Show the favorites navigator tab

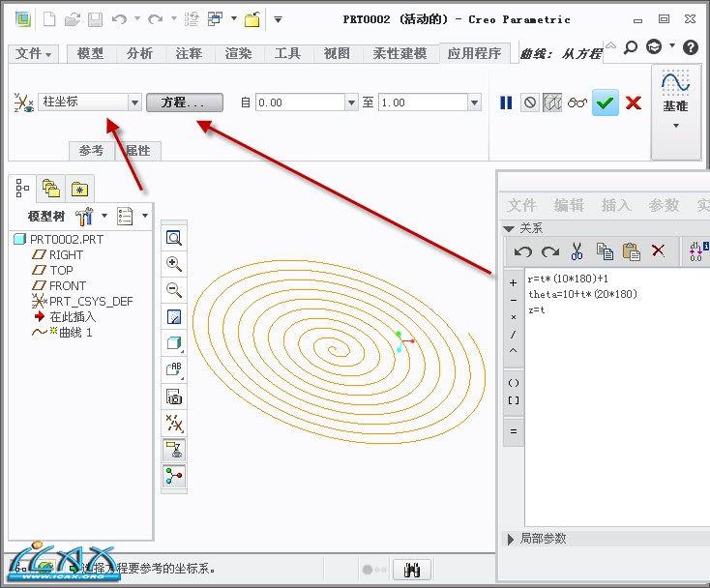tap(79, 189)
